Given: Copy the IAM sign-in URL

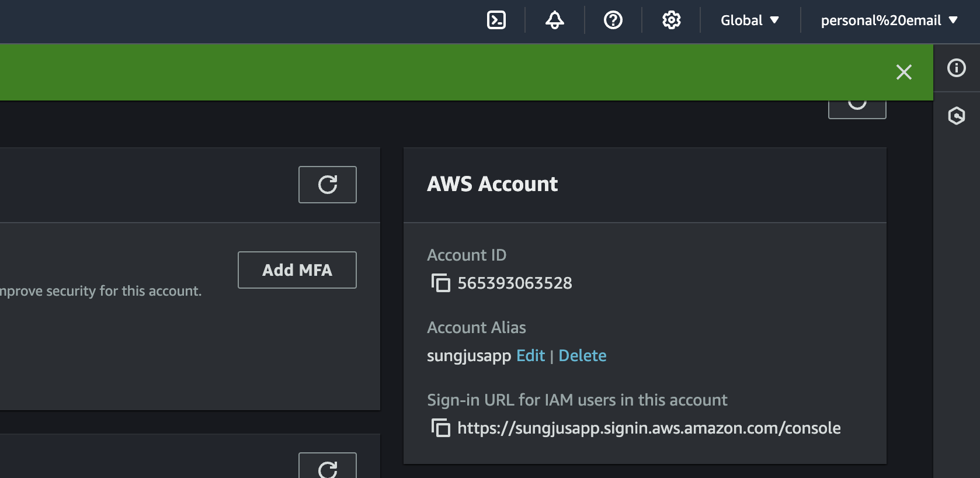Looking at the screenshot, I should pyautogui.click(x=441, y=428).
